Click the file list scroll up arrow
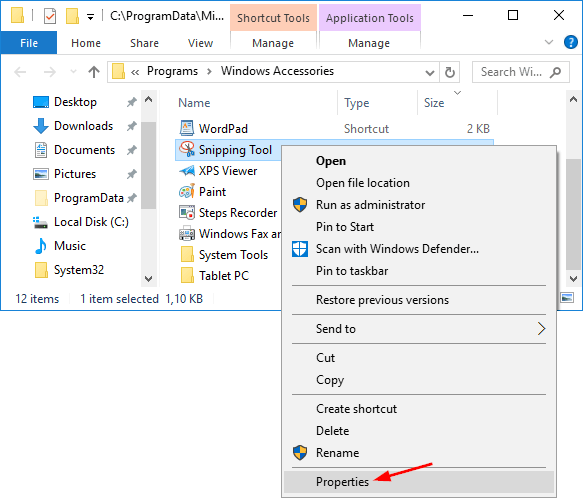 click(573, 99)
